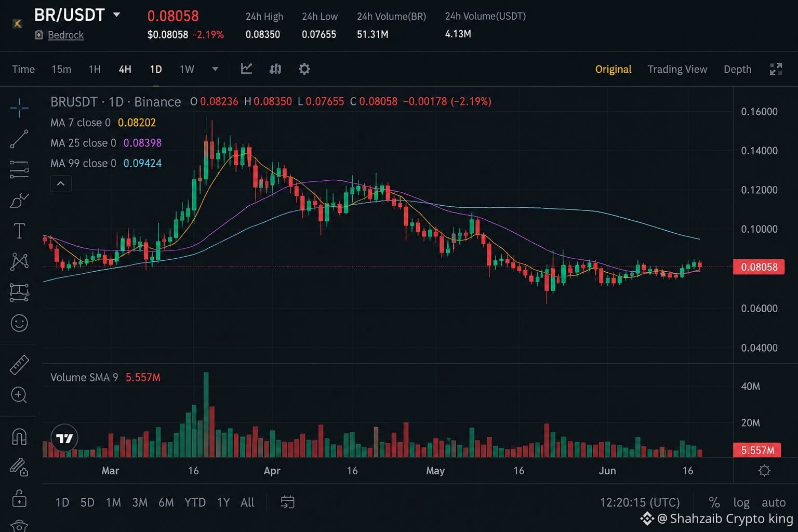
Task: Open the emoji icons tool
Action: tap(19, 323)
